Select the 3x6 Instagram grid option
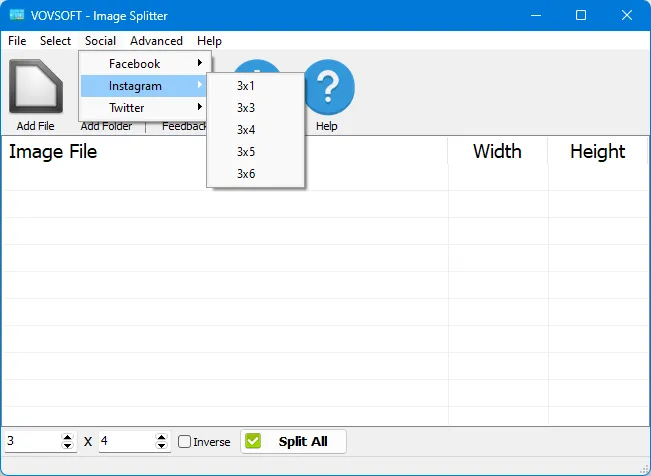The width and height of the screenshot is (651, 476). click(246, 174)
